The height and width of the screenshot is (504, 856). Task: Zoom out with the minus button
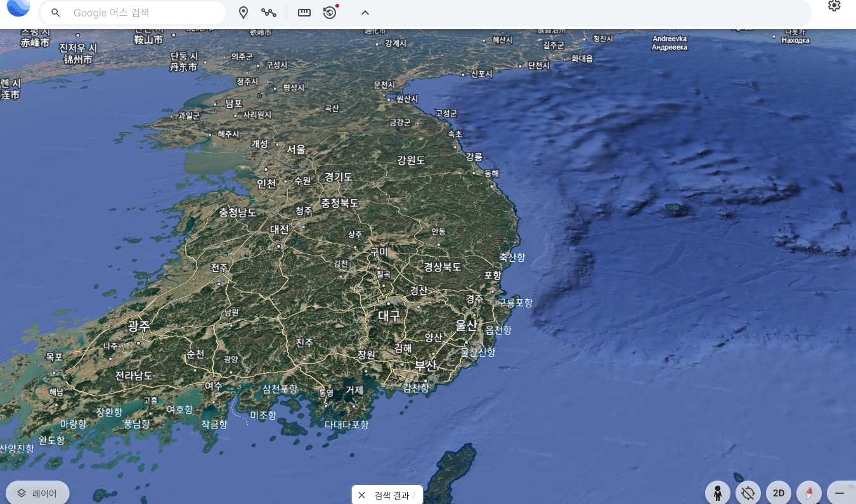(x=840, y=493)
